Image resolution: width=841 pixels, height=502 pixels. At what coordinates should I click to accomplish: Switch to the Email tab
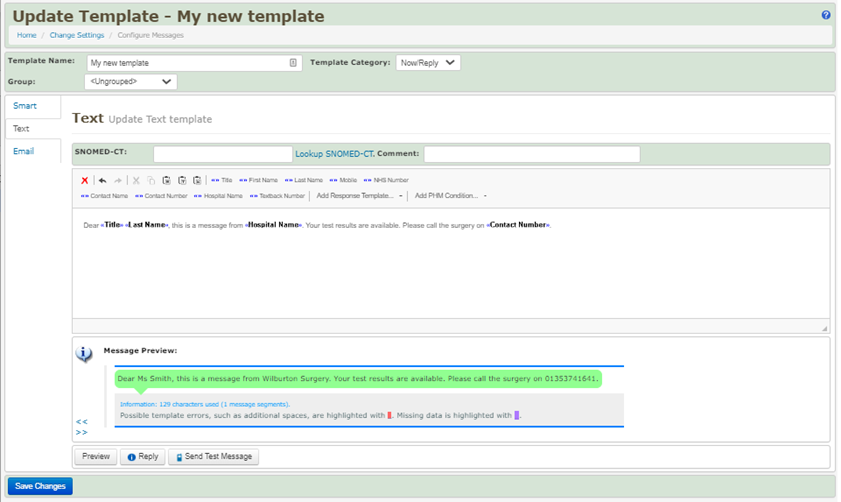point(23,152)
